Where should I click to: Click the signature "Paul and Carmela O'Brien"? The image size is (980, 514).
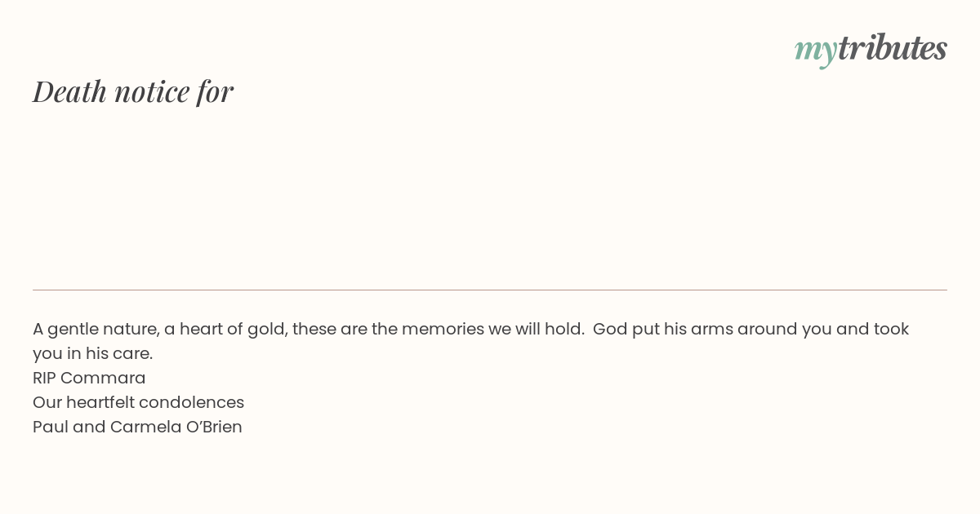coord(137,427)
